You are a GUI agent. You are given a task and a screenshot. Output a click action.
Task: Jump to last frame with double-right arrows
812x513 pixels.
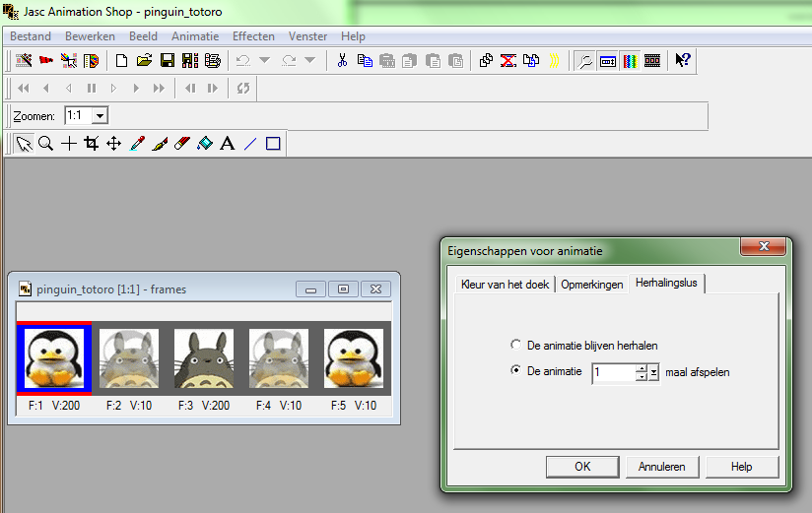click(159, 88)
